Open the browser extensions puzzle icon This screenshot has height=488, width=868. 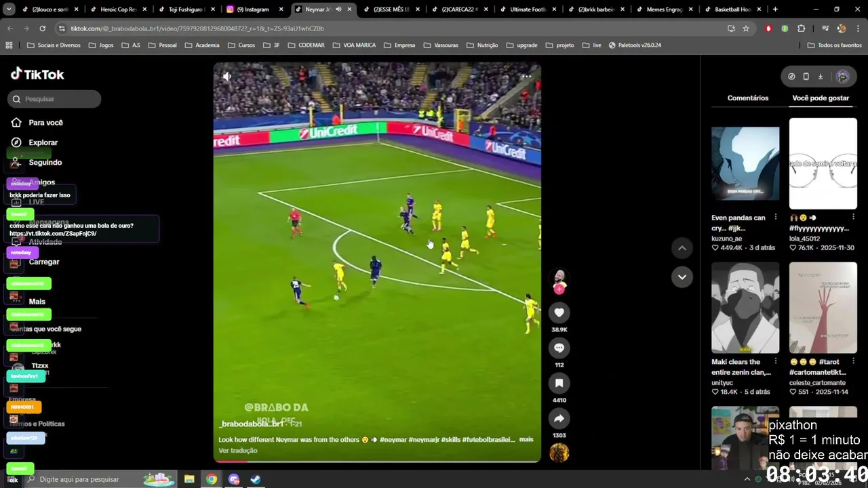pyautogui.click(x=802, y=28)
